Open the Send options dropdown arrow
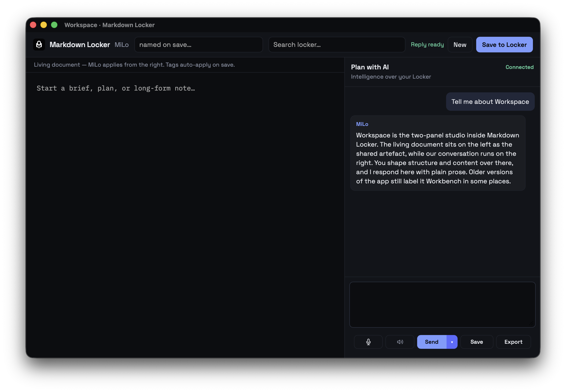 click(452, 342)
